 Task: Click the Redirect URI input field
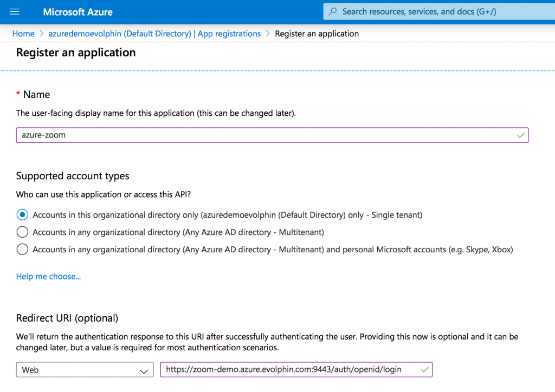click(296, 369)
